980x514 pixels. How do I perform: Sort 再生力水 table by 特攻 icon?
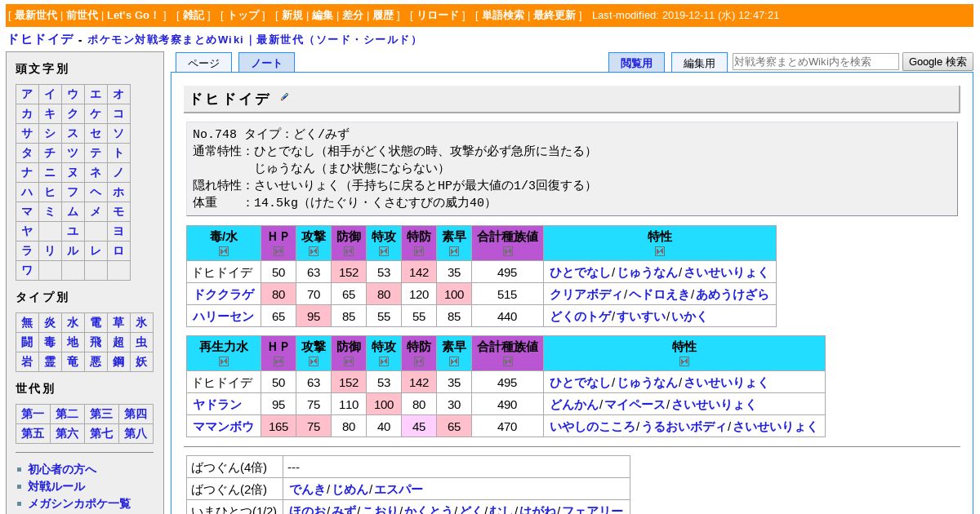(x=384, y=361)
